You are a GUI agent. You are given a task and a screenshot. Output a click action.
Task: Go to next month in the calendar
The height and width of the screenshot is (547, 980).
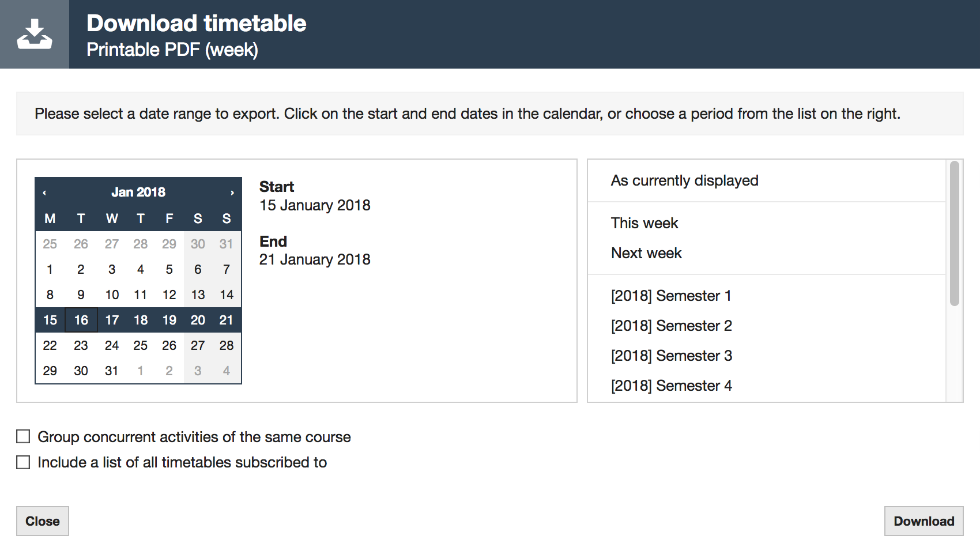pyautogui.click(x=232, y=191)
